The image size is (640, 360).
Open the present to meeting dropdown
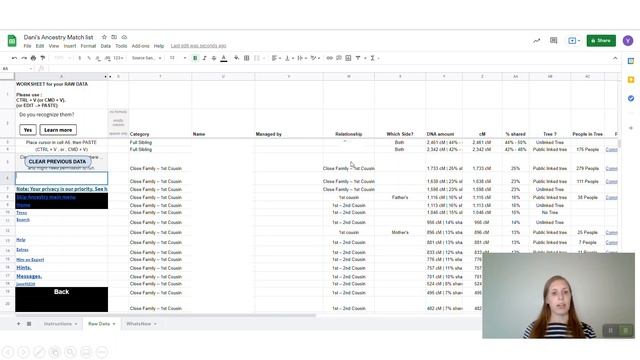tap(574, 40)
